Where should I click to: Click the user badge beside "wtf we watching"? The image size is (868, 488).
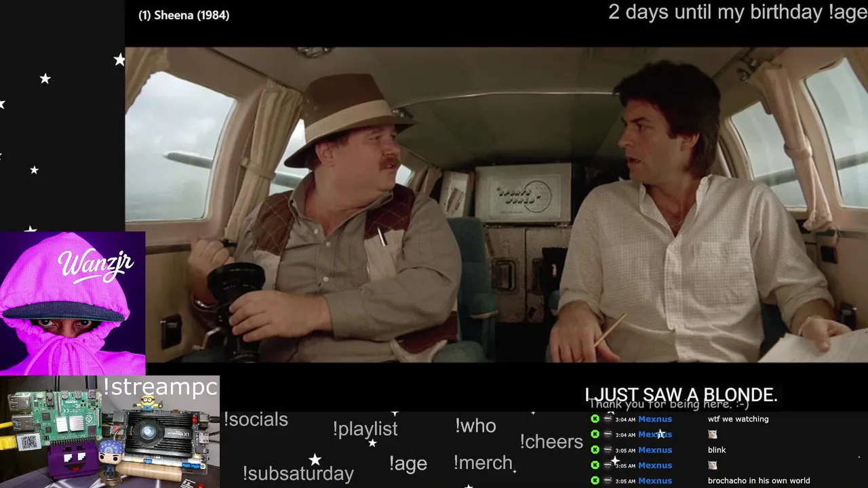(x=608, y=419)
